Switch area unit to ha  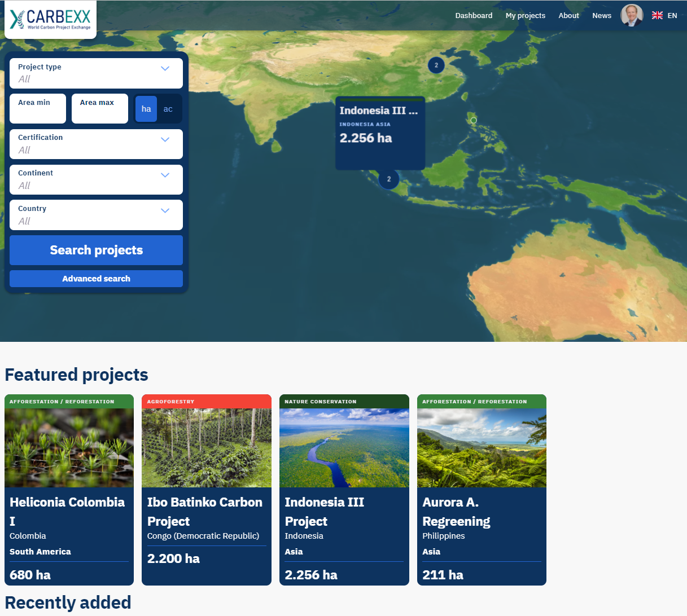click(146, 109)
